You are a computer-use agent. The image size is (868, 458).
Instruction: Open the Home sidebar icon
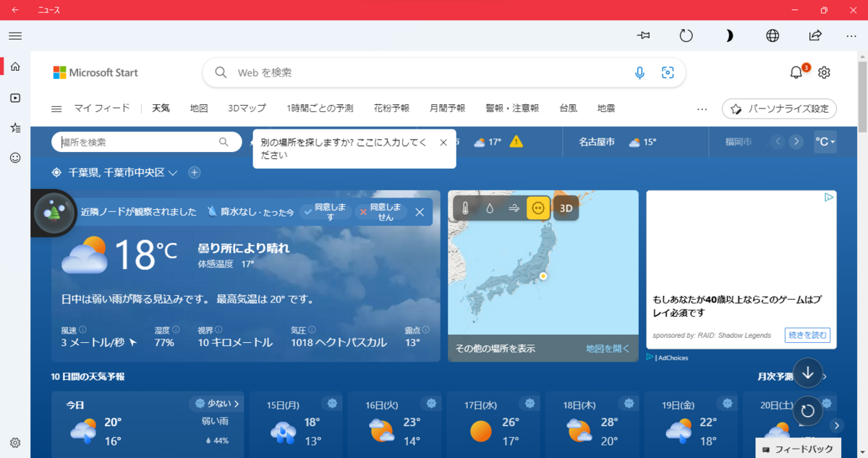(15, 67)
